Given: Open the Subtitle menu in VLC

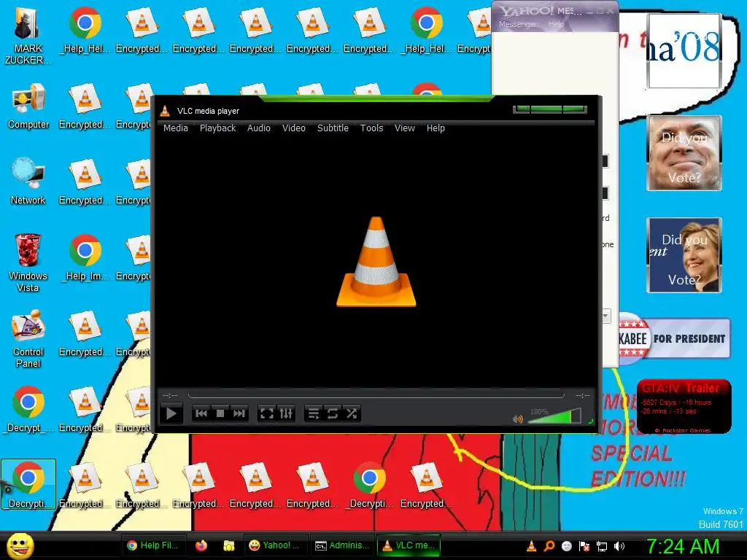Looking at the screenshot, I should coord(333,128).
